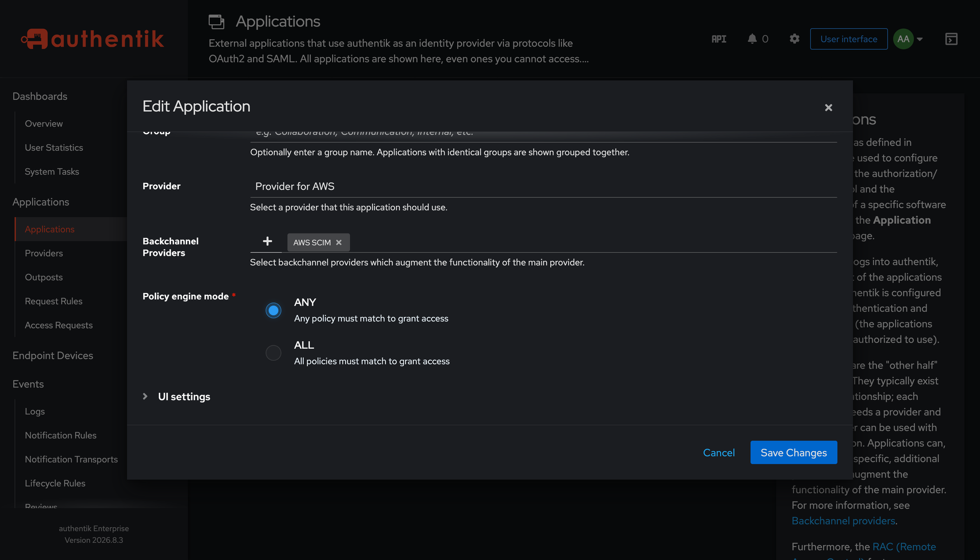Collapse the Events sidebar section
Screen dimensions: 980x560
[x=28, y=384]
